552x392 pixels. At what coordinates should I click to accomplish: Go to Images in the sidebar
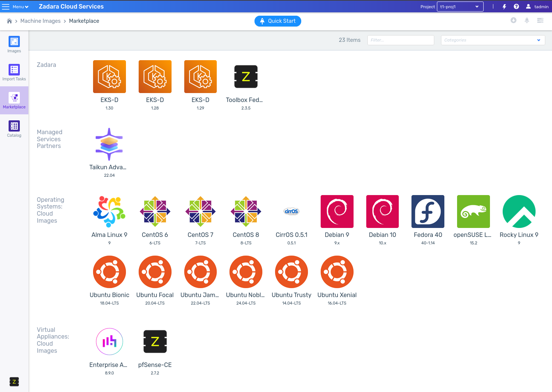[x=14, y=44]
